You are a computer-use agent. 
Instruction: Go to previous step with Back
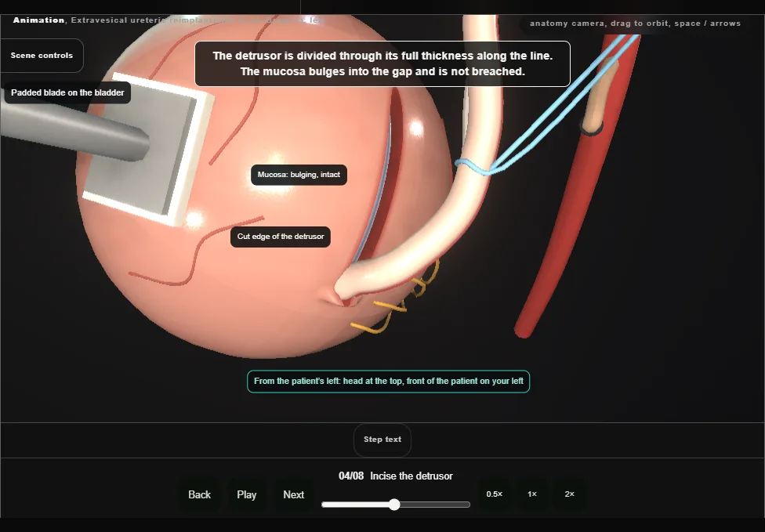(200, 494)
